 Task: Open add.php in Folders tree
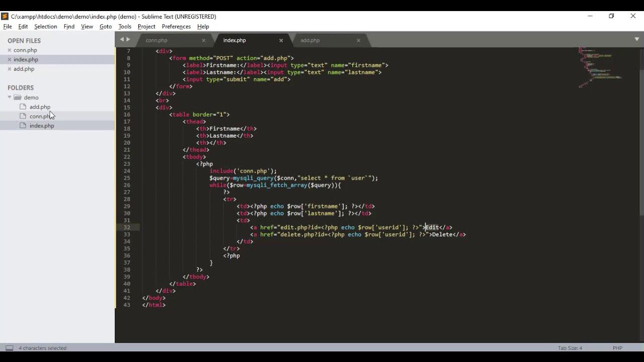pos(40,107)
